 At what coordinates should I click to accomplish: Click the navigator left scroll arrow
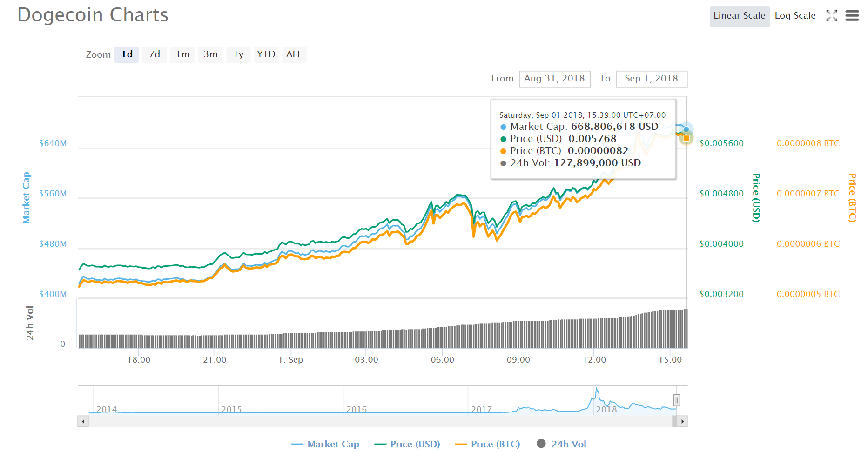[x=83, y=421]
